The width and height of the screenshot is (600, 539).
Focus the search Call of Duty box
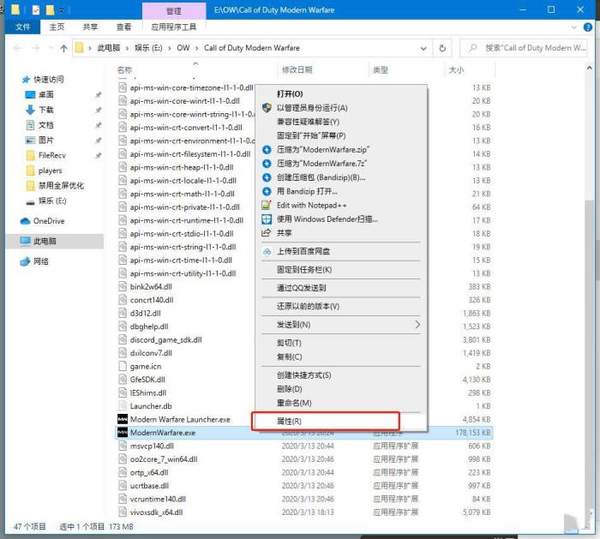523,48
